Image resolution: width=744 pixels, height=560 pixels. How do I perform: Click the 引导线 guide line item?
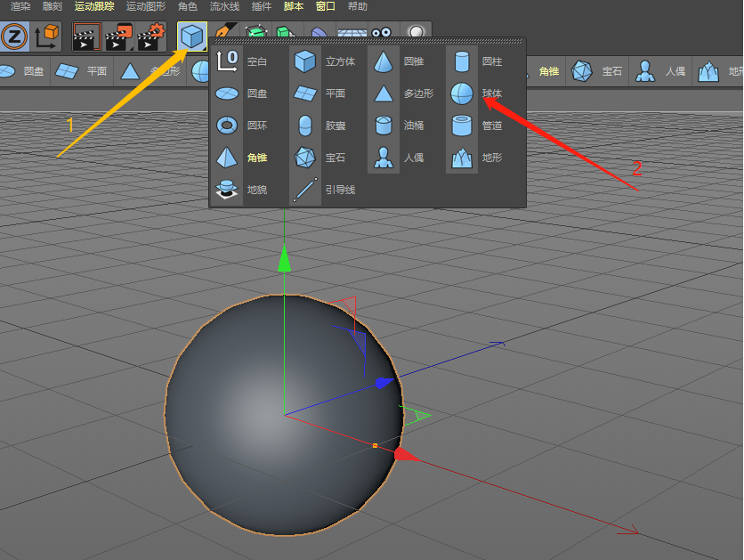coord(305,189)
